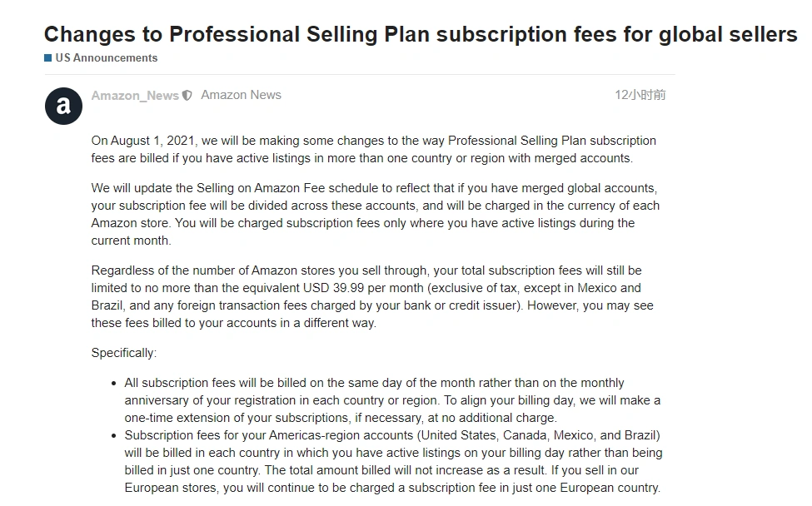Click the 'Specifically:' line

124,353
